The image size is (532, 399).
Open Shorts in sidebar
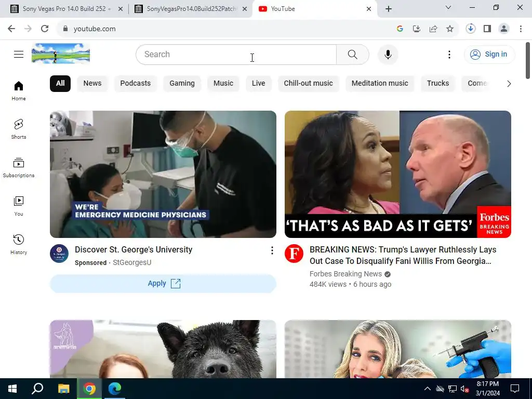[x=19, y=129]
